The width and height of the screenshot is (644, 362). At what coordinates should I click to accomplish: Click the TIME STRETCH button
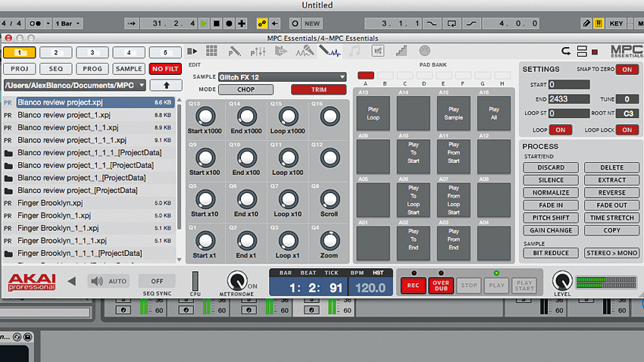(x=611, y=217)
